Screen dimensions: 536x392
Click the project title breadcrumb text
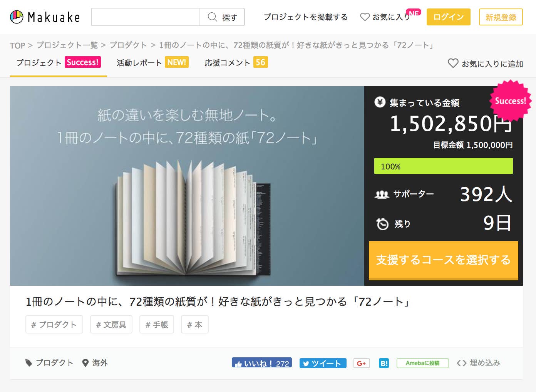tap(297, 45)
